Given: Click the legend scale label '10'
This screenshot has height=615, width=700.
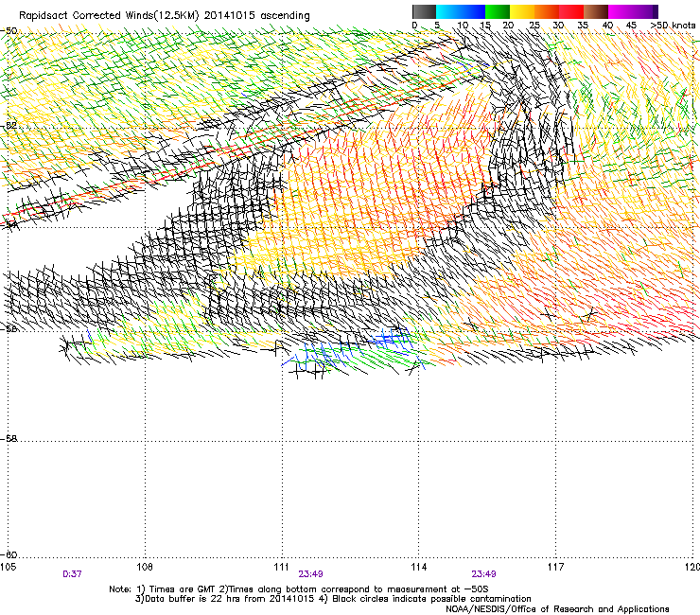Looking at the screenshot, I should pos(463,26).
